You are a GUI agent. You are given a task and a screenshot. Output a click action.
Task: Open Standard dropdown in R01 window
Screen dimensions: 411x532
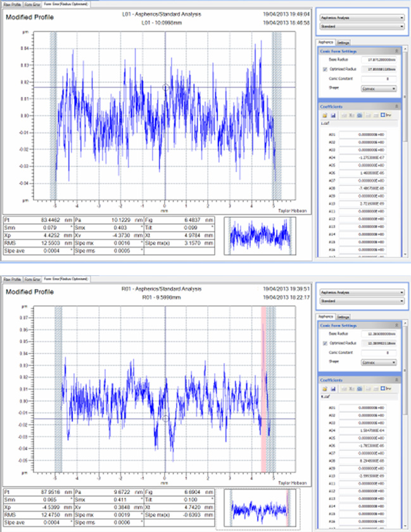[362, 301]
